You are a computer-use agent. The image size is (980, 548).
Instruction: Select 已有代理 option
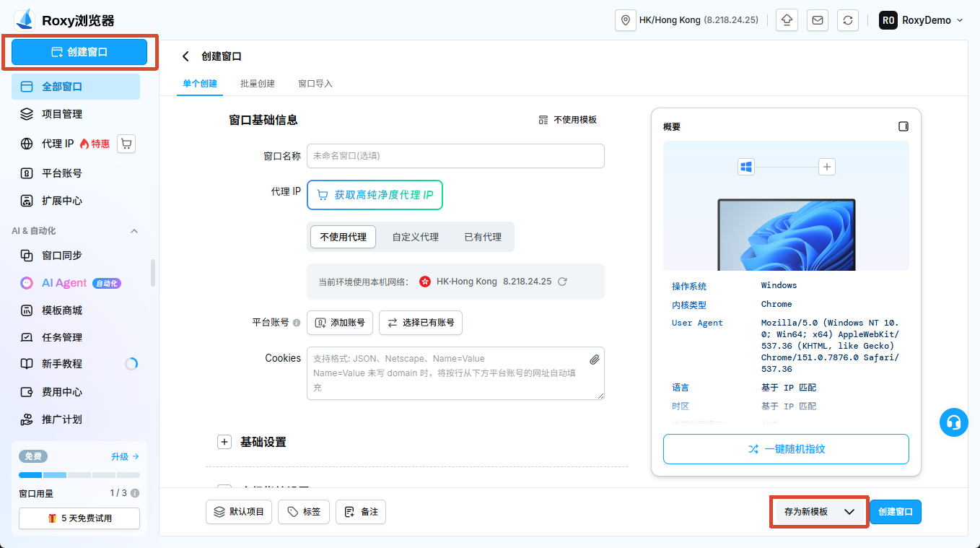(x=483, y=237)
